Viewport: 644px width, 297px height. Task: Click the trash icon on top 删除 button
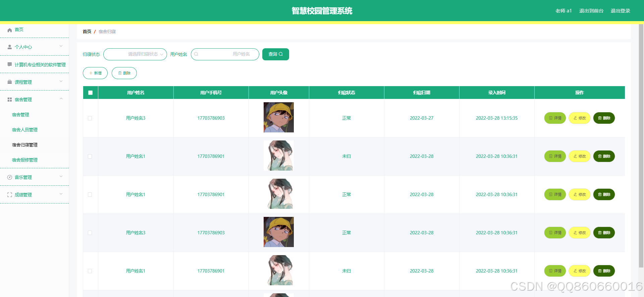point(120,73)
